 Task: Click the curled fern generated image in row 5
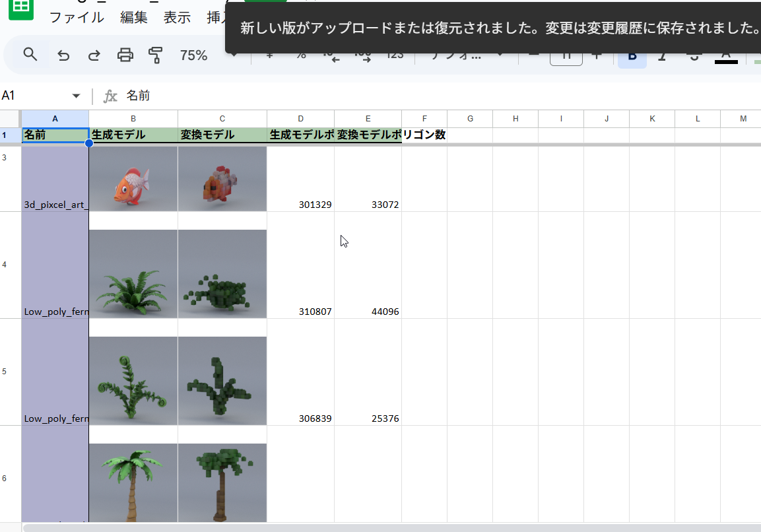[133, 381]
